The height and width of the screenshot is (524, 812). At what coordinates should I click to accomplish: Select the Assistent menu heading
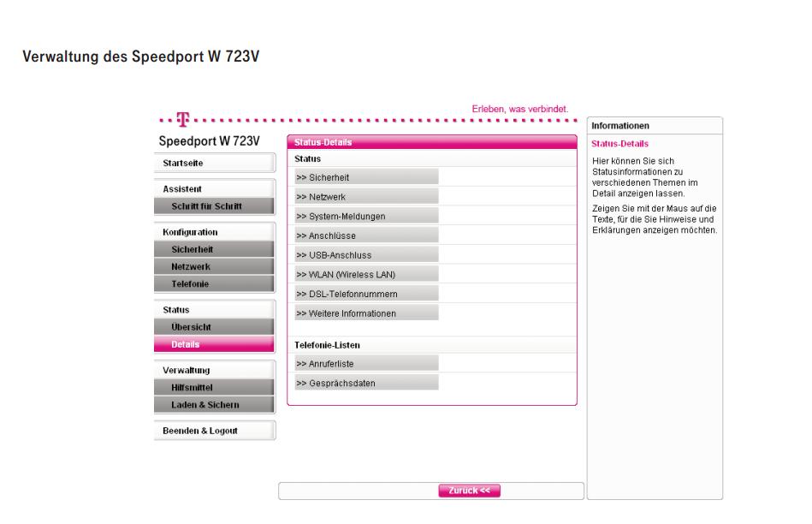pos(215,188)
